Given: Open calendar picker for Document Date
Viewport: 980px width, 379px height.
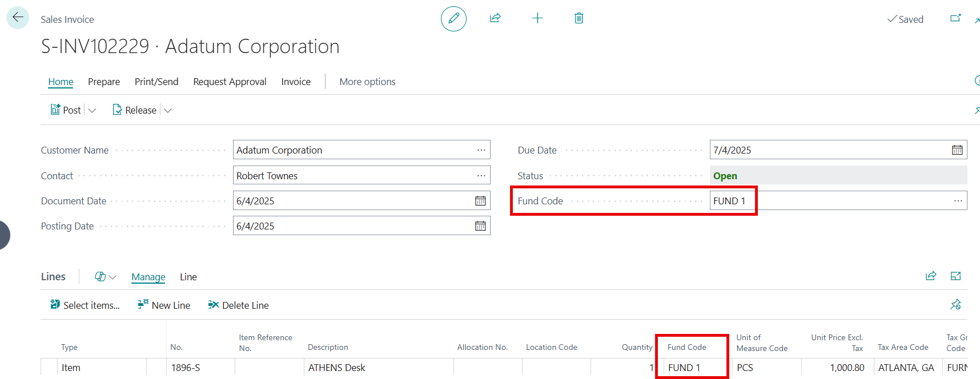Looking at the screenshot, I should click(480, 201).
